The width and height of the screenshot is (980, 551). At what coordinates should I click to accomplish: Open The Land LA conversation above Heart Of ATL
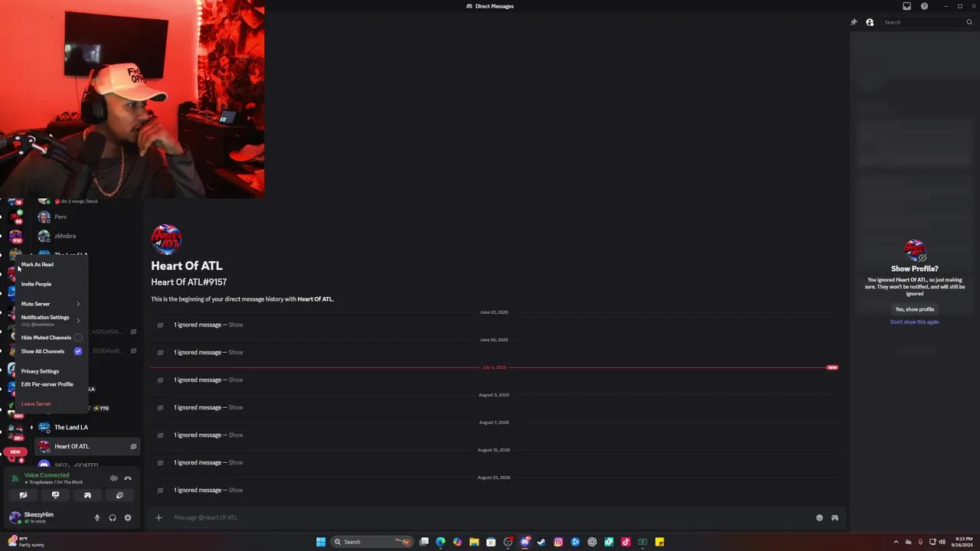click(87, 427)
